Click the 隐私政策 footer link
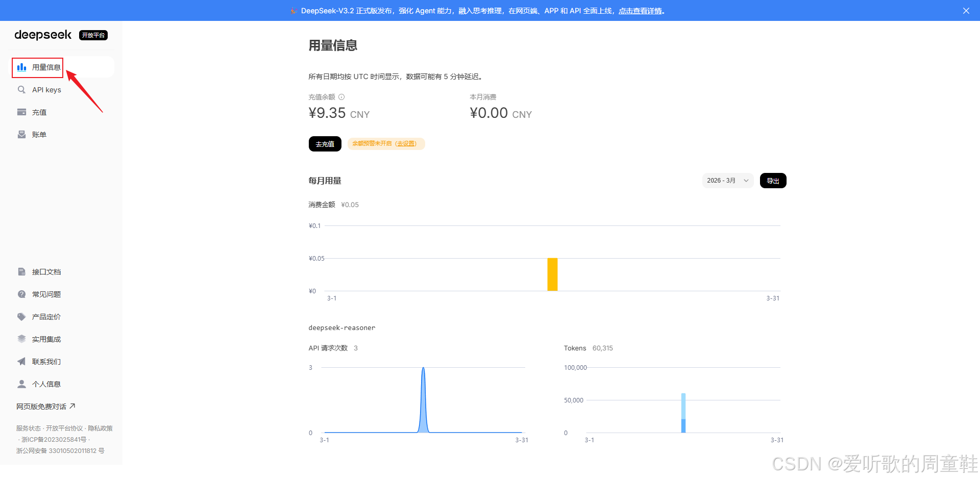This screenshot has width=980, height=480. (x=101, y=428)
